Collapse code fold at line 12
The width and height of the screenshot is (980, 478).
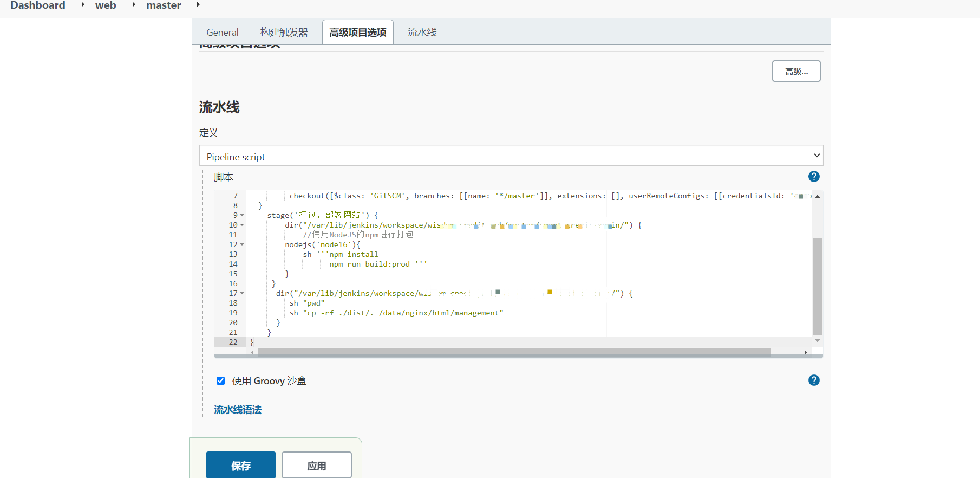tap(242, 245)
